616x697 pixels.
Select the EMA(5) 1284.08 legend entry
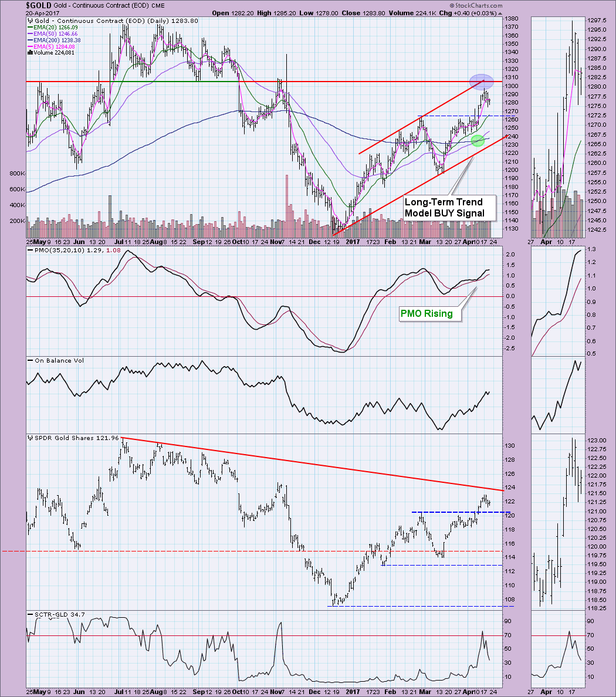tap(51, 46)
